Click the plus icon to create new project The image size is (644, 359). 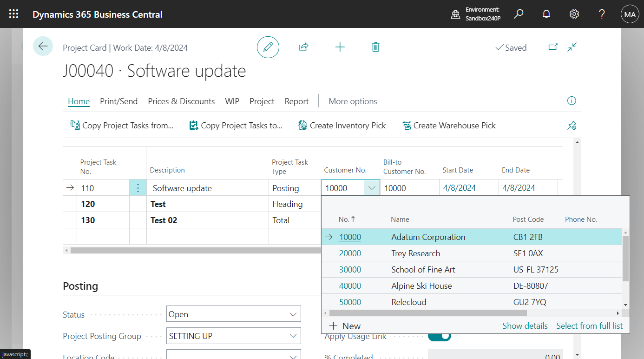[x=340, y=47]
